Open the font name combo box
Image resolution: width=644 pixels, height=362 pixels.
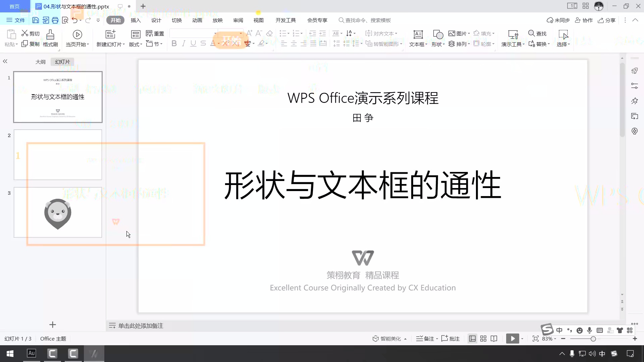click(193, 33)
